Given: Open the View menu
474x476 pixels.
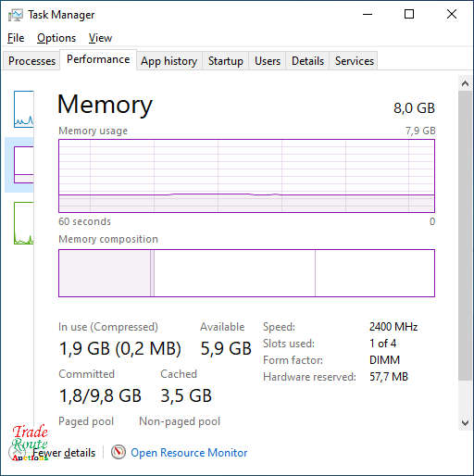Looking at the screenshot, I should (x=100, y=38).
